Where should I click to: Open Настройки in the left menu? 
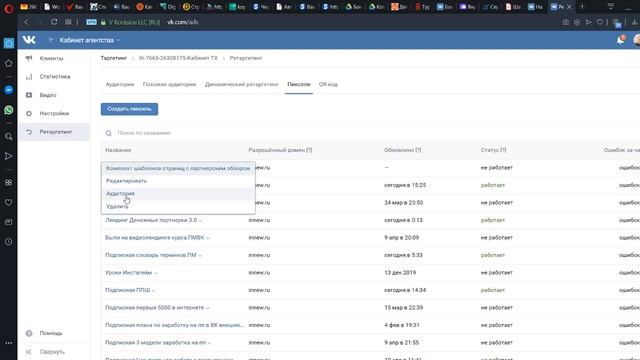tap(54, 113)
